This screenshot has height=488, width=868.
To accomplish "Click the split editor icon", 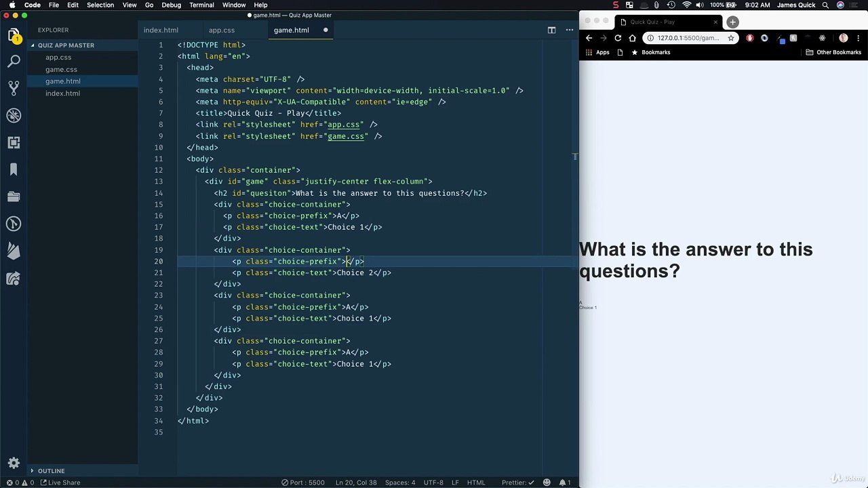I will click(551, 30).
